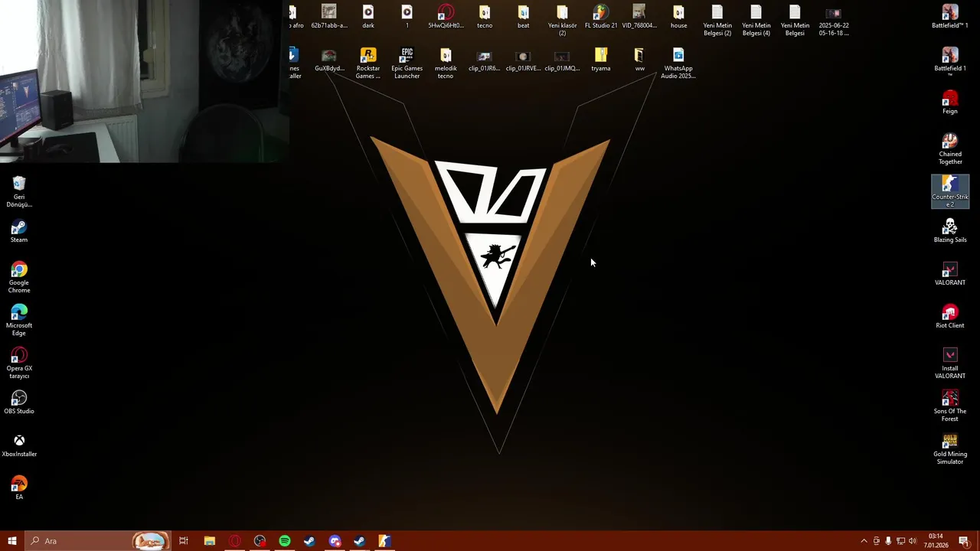Select the 'melodik tecno' folder
The width and height of the screenshot is (980, 551).
click(x=446, y=63)
